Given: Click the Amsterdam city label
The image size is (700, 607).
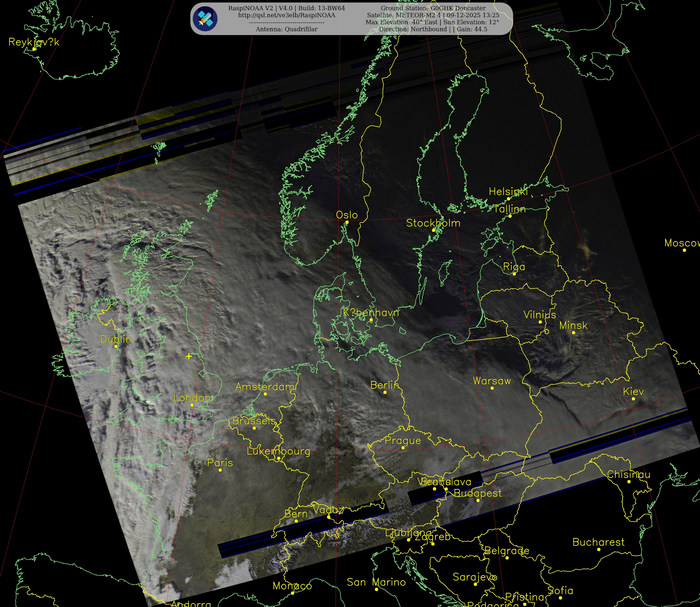Looking at the screenshot, I should coord(265,387).
